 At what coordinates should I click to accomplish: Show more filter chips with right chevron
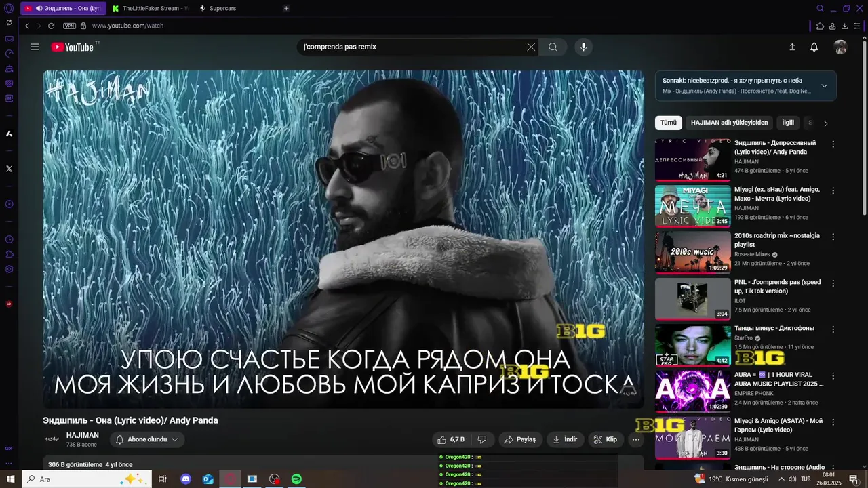pyautogui.click(x=825, y=123)
